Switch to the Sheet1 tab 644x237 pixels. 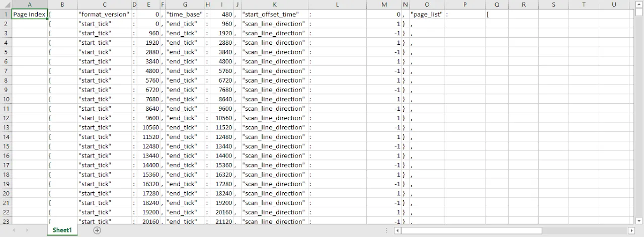62,230
